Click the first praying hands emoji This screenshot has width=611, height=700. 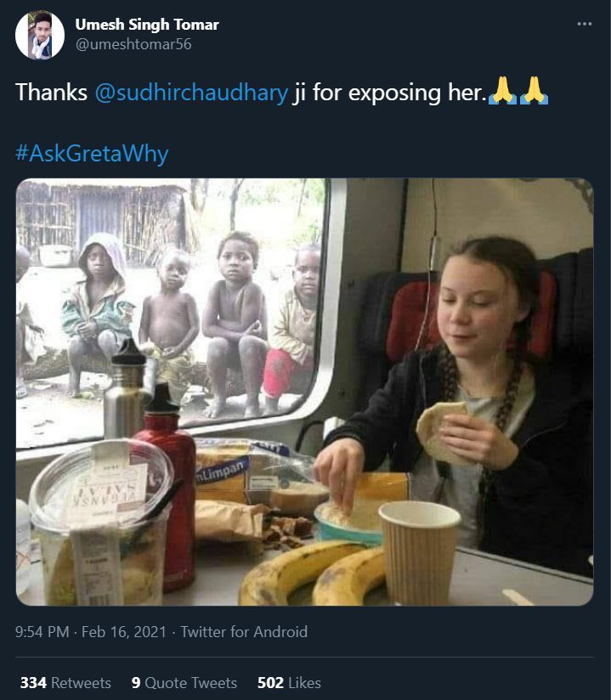[x=503, y=92]
